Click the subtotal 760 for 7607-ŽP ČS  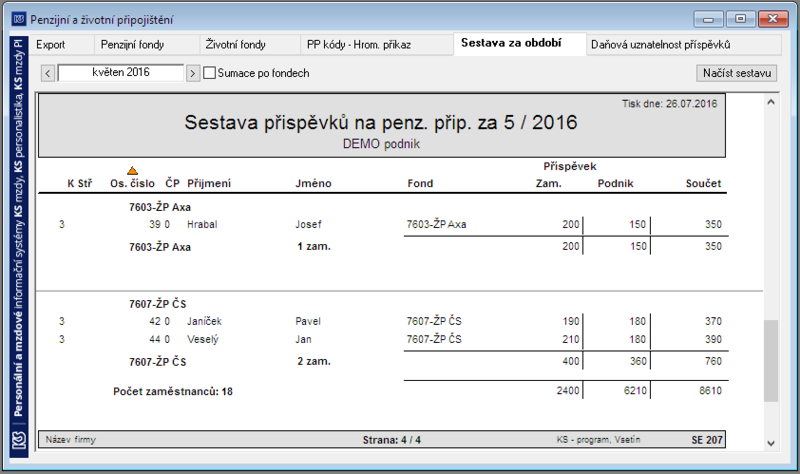tap(713, 361)
